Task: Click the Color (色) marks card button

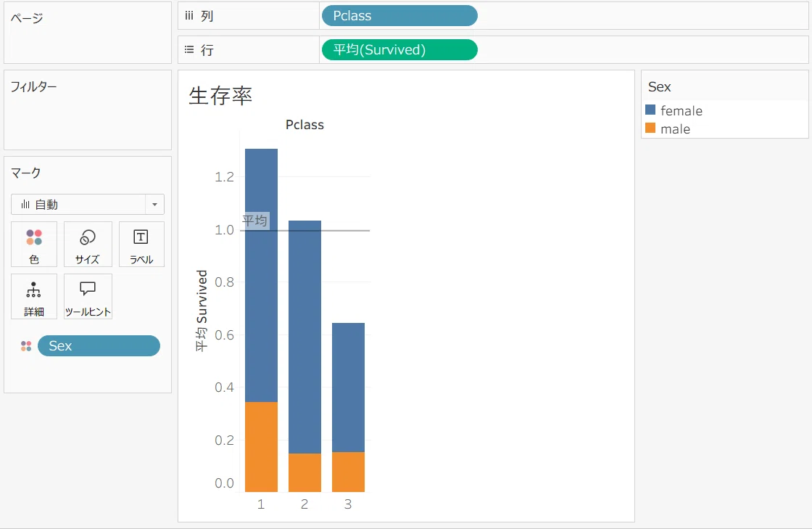Action: [x=34, y=245]
